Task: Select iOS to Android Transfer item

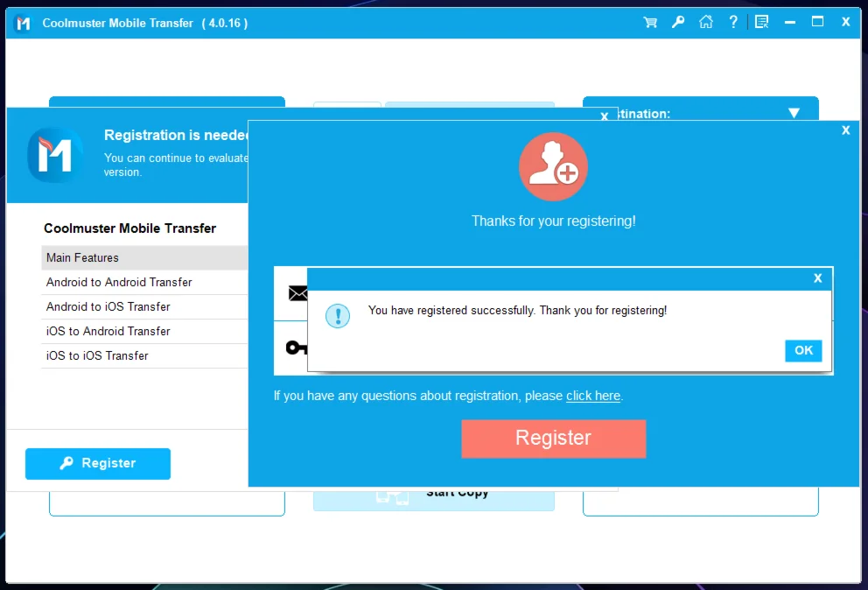Action: [x=144, y=331]
